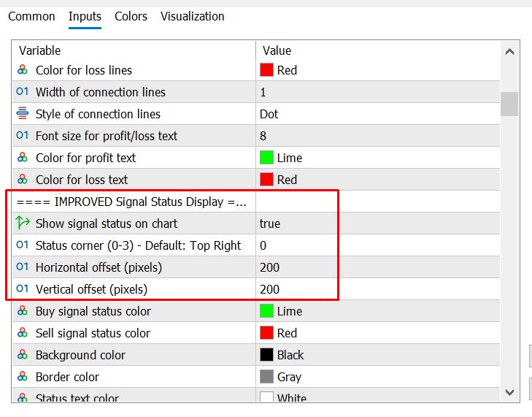Select the 'Show signal status on chart' label
The height and width of the screenshot is (417, 532).
tap(107, 223)
